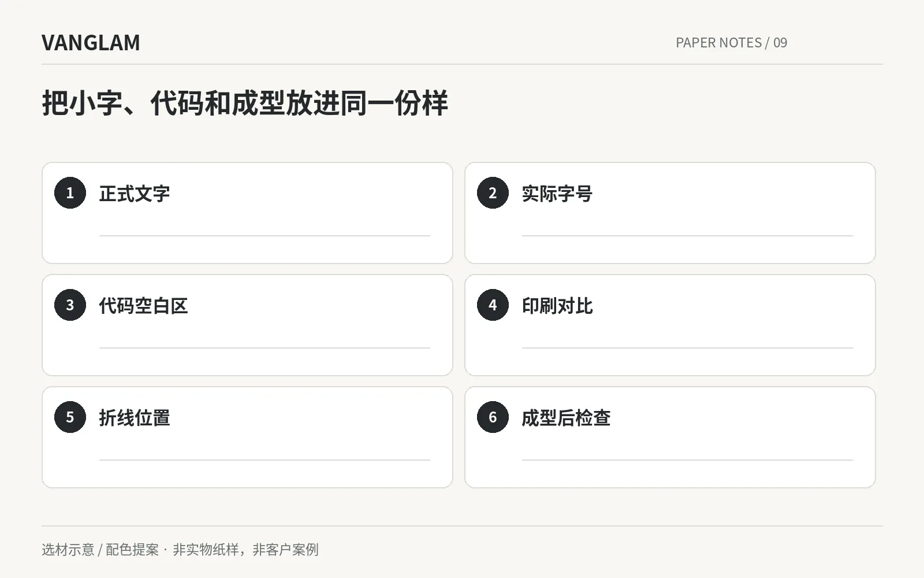Select the 代码空白区 card title
Image resolution: width=924 pixels, height=578 pixels.
pyautogui.click(x=143, y=306)
